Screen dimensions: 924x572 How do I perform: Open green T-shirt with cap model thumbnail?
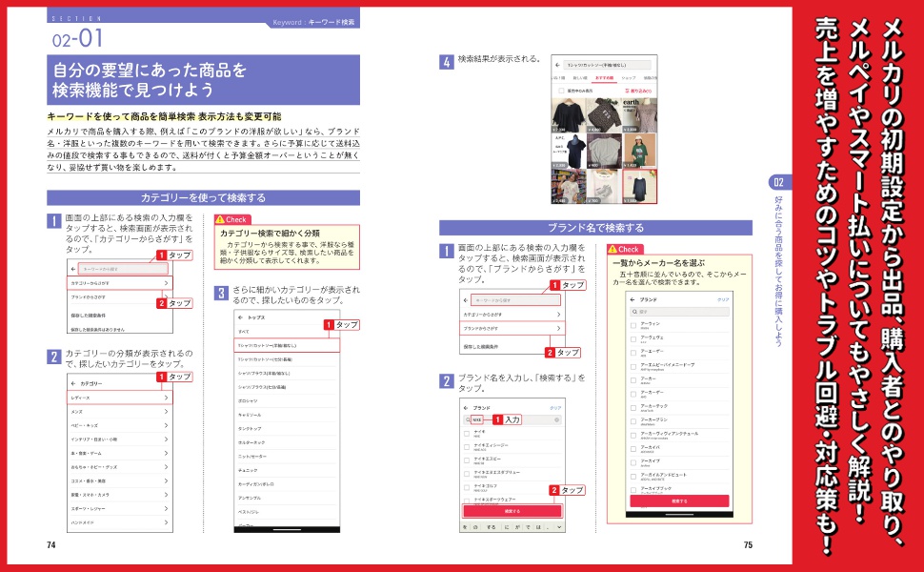(640, 151)
